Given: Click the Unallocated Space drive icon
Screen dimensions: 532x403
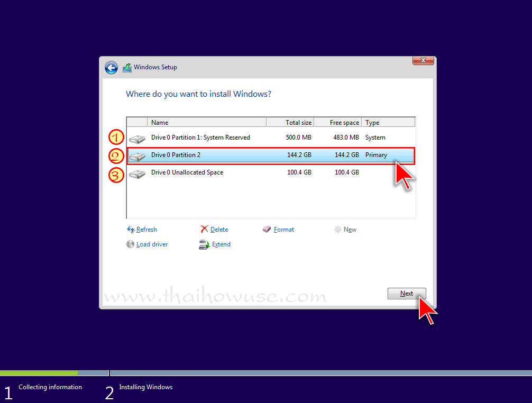Looking at the screenshot, I should tap(137, 173).
